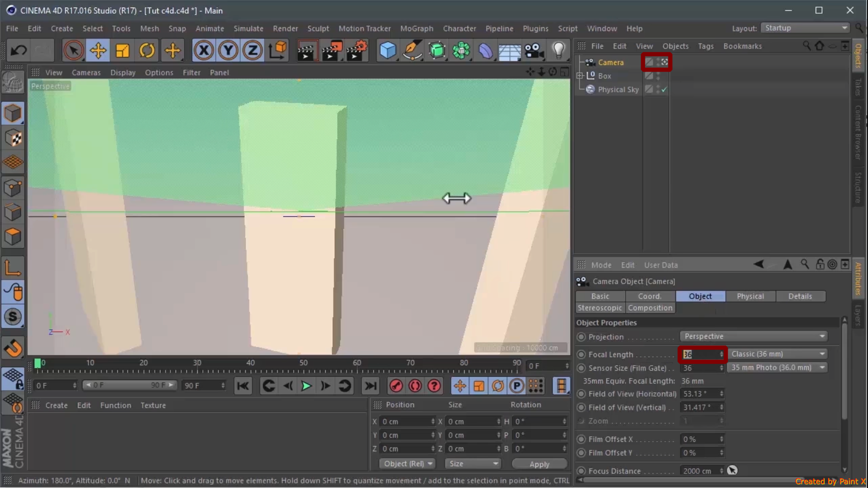Select the Live Selection tool
This screenshot has width=868, height=488.
point(73,50)
